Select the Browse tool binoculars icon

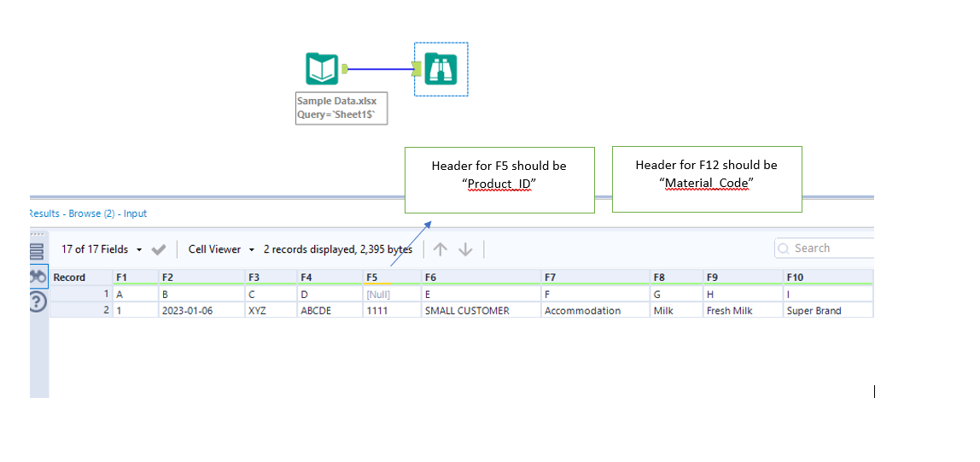[x=441, y=69]
